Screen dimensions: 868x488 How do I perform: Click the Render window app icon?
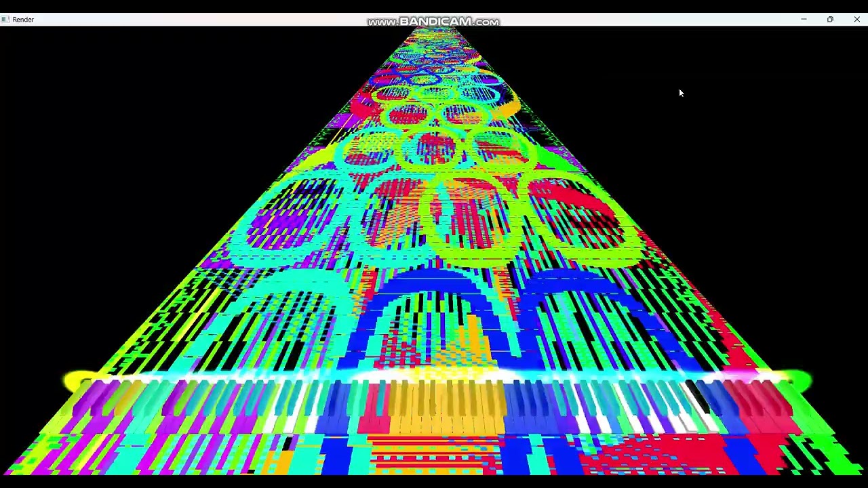pos(5,20)
